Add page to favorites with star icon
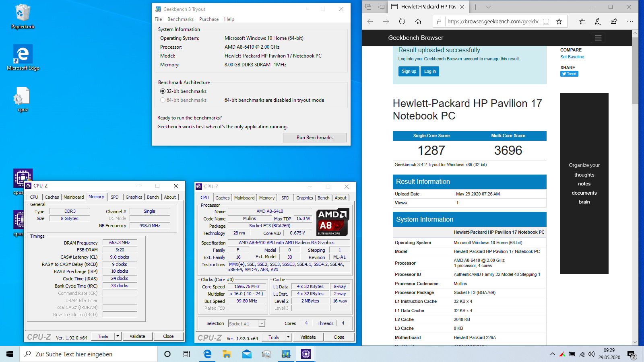 coord(559,22)
